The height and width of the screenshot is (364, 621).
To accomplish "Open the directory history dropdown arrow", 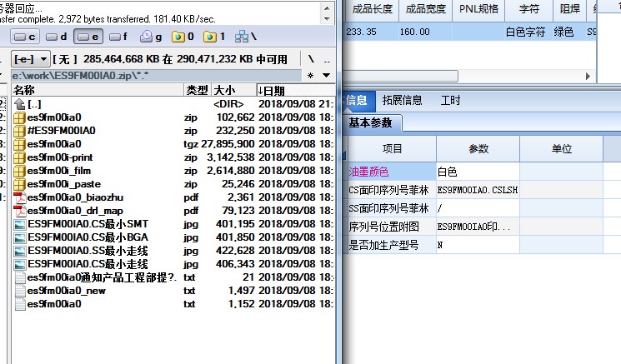I will [x=327, y=75].
